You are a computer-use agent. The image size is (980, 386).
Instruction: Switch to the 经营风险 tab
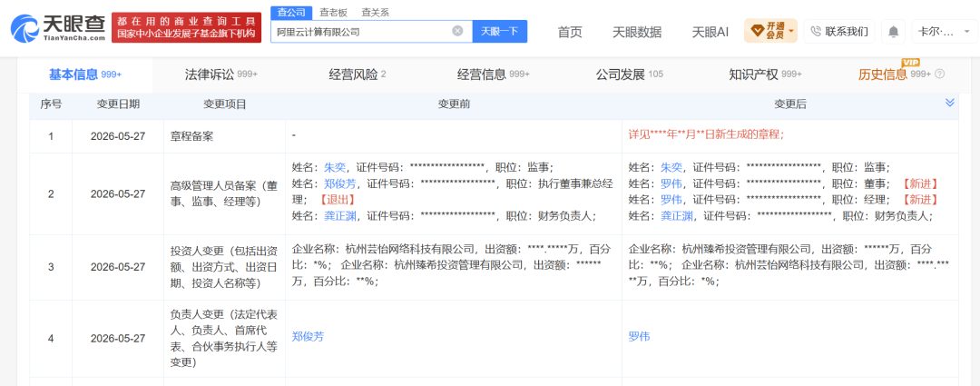[x=358, y=74]
